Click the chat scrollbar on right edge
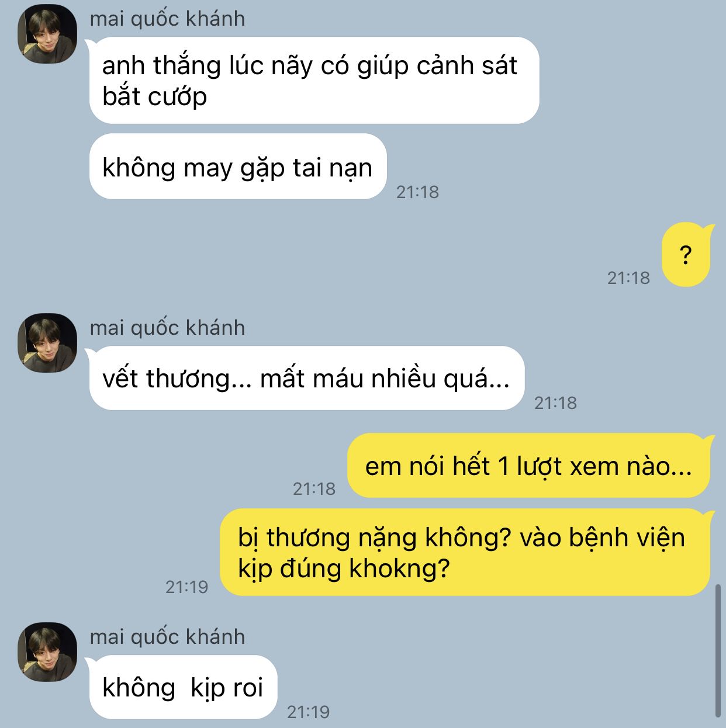Screen dimensions: 726x728 (718, 650)
